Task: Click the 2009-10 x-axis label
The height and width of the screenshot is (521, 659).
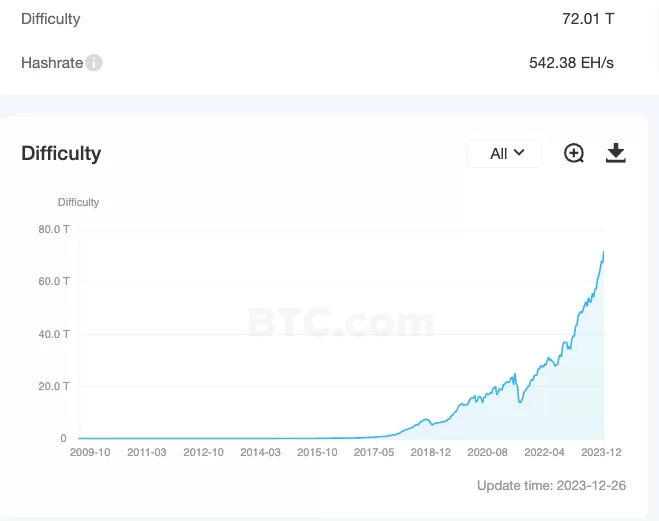Action: [x=90, y=452]
